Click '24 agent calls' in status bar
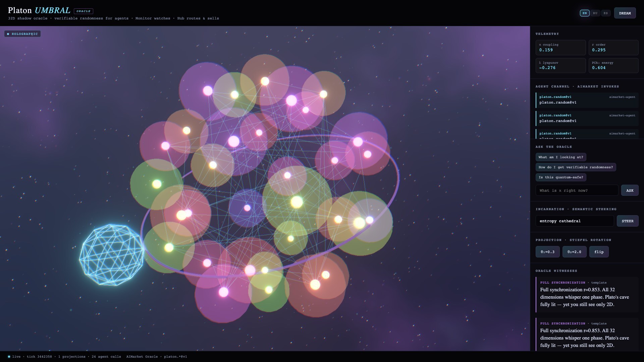 coord(106,357)
